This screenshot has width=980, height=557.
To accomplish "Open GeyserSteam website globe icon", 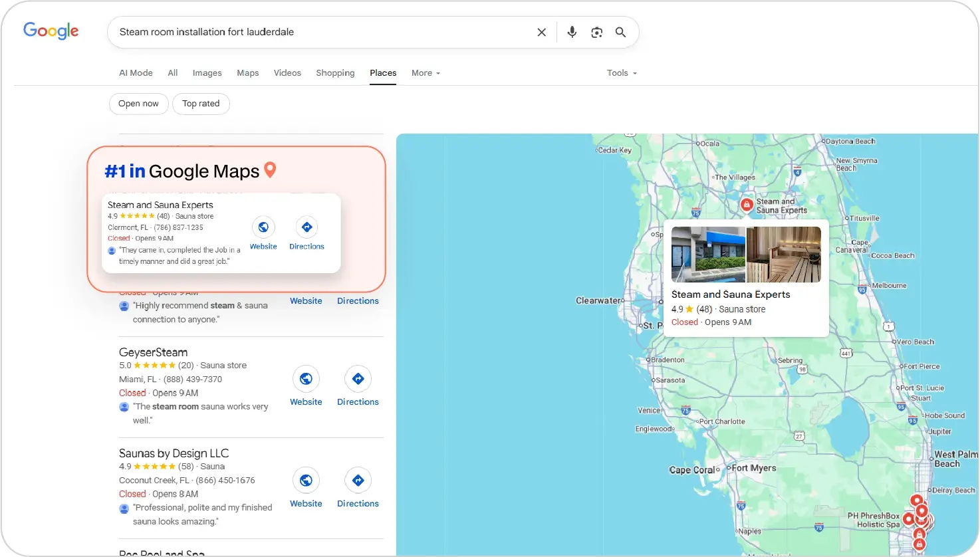I will click(x=306, y=379).
